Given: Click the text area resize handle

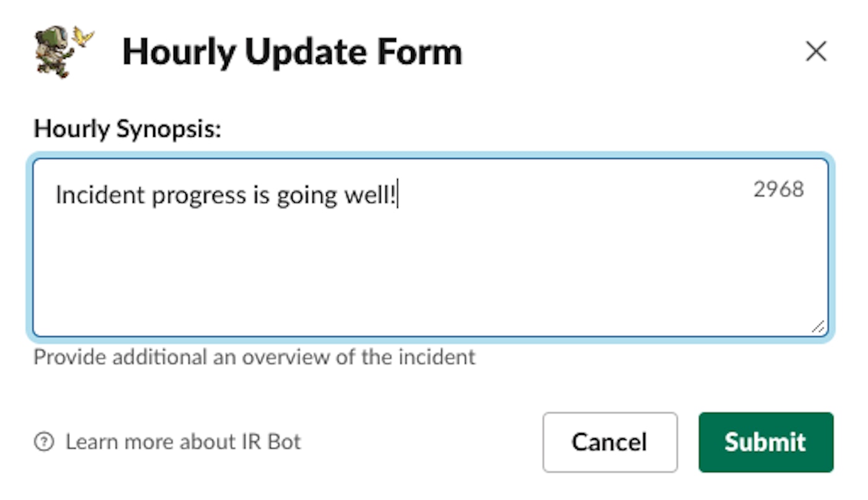Looking at the screenshot, I should tap(818, 327).
